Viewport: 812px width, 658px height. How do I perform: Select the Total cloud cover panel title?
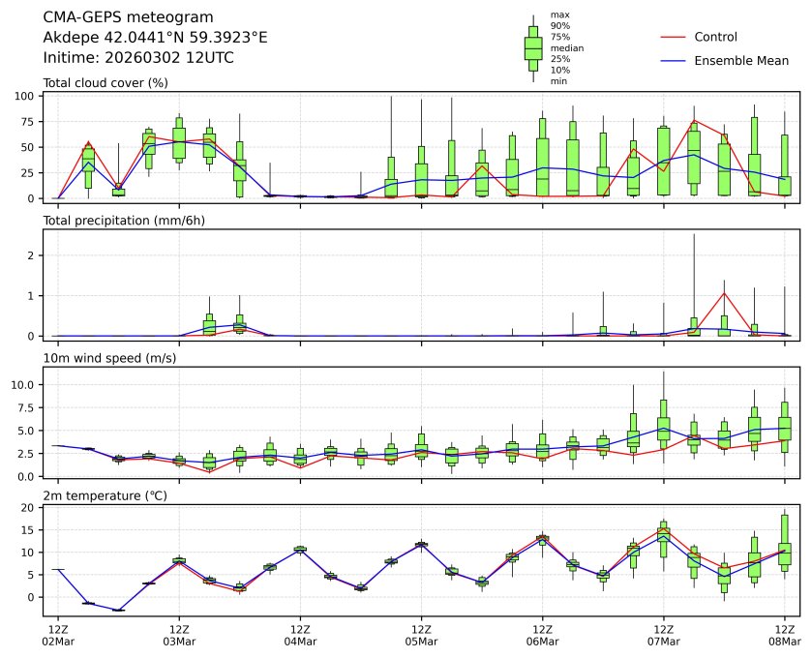click(x=105, y=82)
